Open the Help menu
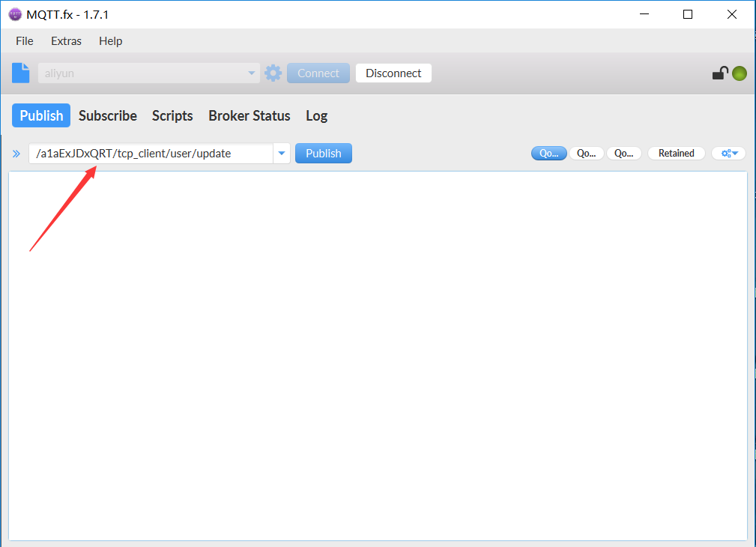This screenshot has width=756, height=547. [x=110, y=41]
